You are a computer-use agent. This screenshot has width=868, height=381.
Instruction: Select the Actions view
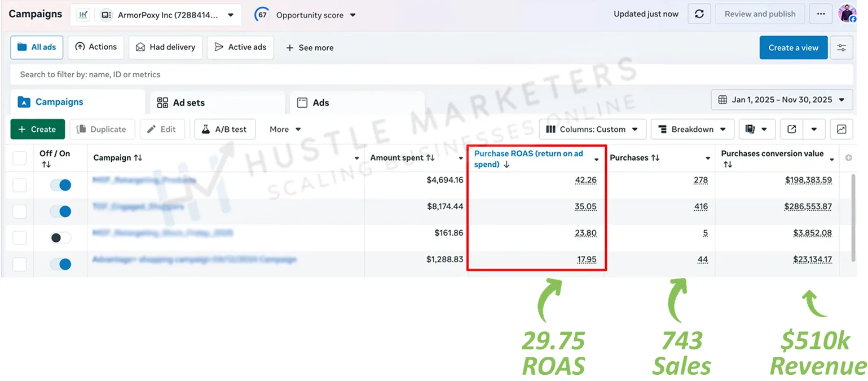(96, 47)
